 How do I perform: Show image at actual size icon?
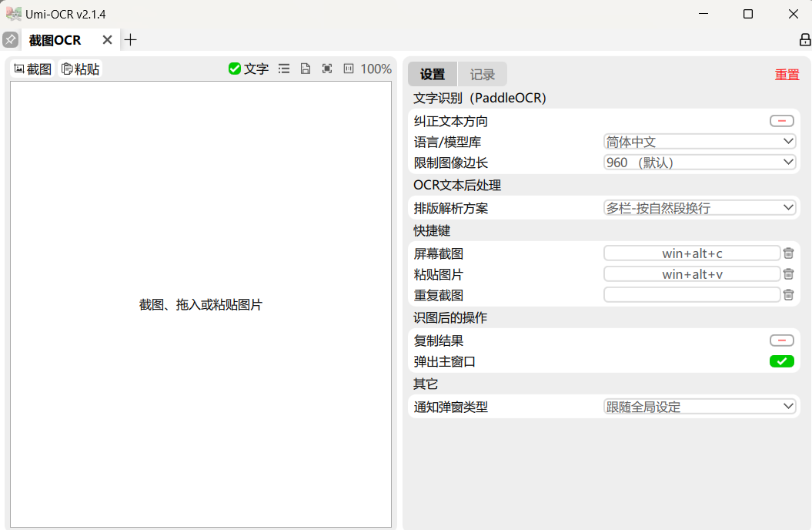point(349,69)
